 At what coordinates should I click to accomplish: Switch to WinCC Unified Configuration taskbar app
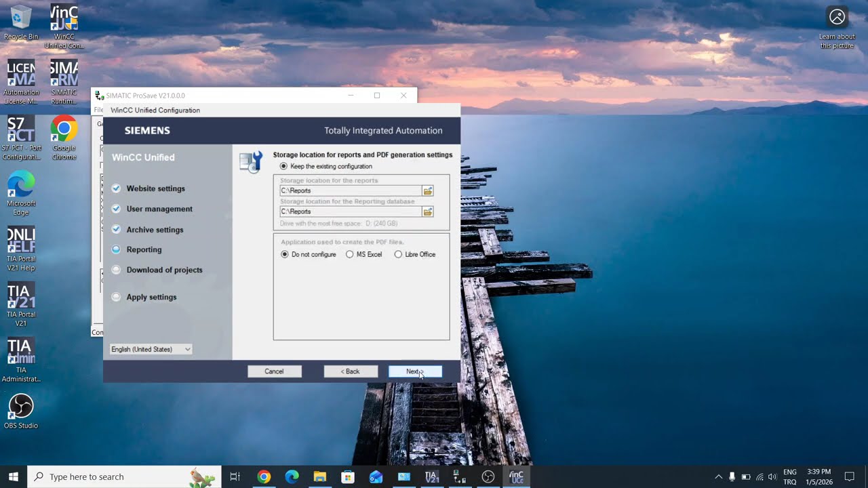516,476
